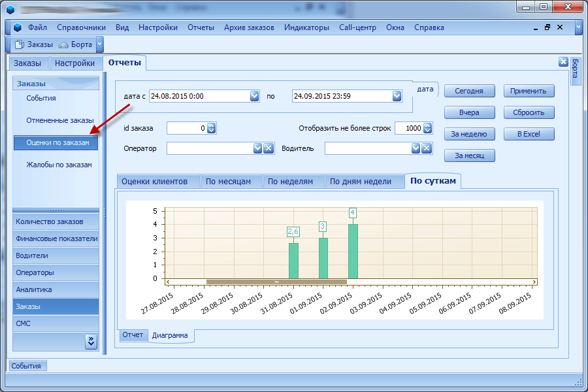
Task: Open the Количество заказов sidebar group
Action: pyautogui.click(x=56, y=221)
